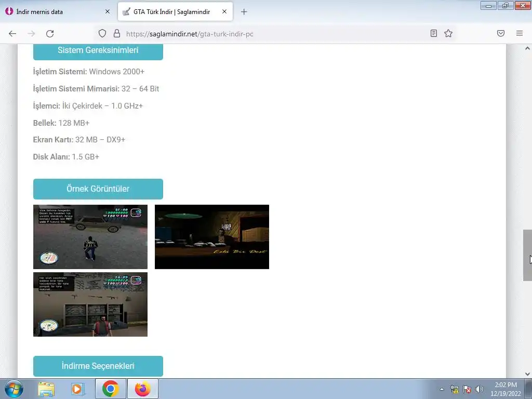Go back to the previous page

pyautogui.click(x=12, y=34)
